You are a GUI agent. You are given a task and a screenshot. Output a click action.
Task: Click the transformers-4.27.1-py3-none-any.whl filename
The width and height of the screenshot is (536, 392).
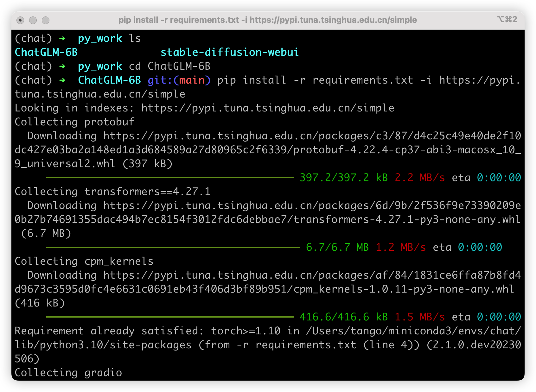(x=407, y=219)
